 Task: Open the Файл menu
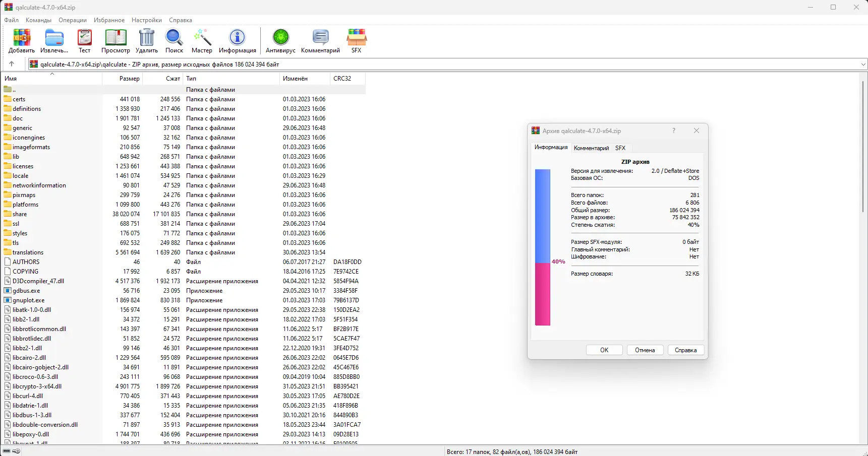pos(11,20)
